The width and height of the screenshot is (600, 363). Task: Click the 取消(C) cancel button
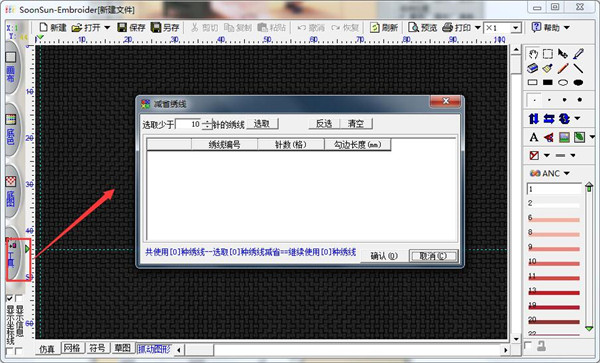pos(433,256)
